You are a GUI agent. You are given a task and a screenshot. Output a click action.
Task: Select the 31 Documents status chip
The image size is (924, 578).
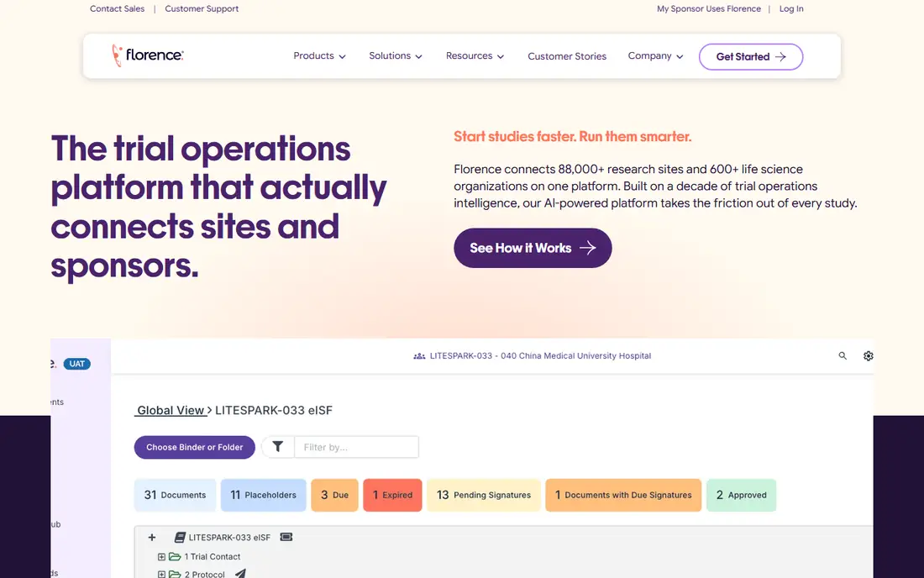point(175,495)
